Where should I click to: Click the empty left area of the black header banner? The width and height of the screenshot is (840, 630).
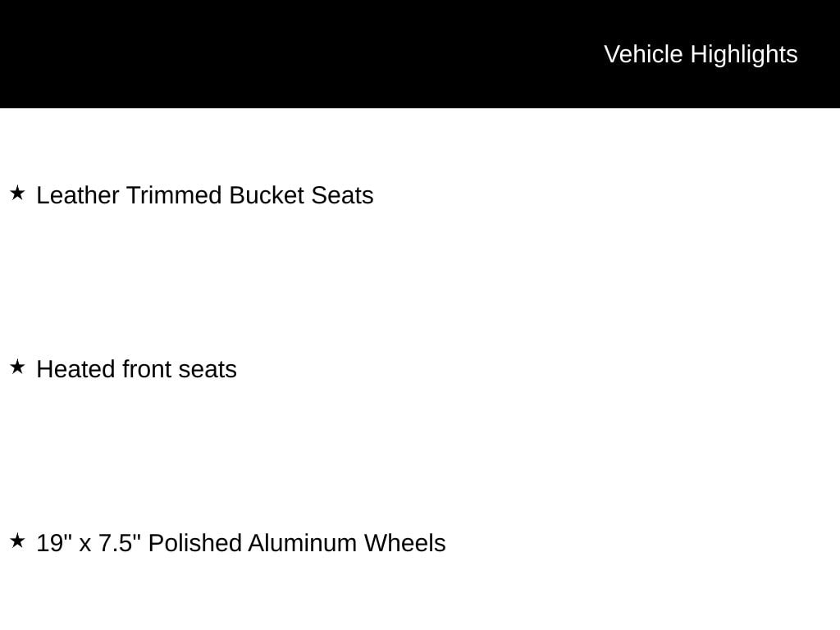[x=268, y=53]
